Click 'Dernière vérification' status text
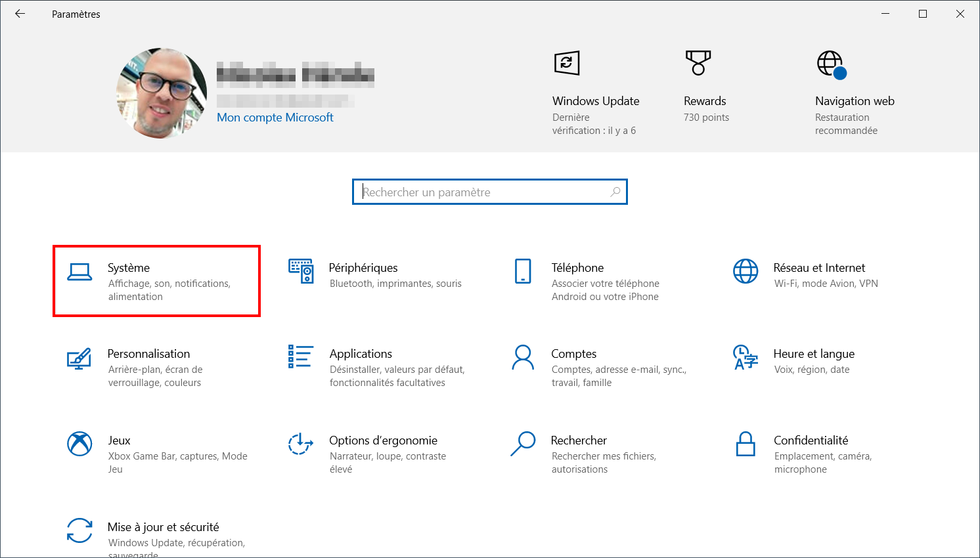Image resolution: width=980 pixels, height=558 pixels. (x=594, y=124)
